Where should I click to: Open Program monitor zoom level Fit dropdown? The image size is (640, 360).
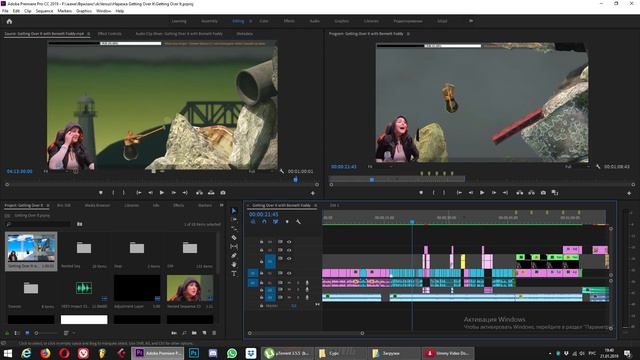380,167
